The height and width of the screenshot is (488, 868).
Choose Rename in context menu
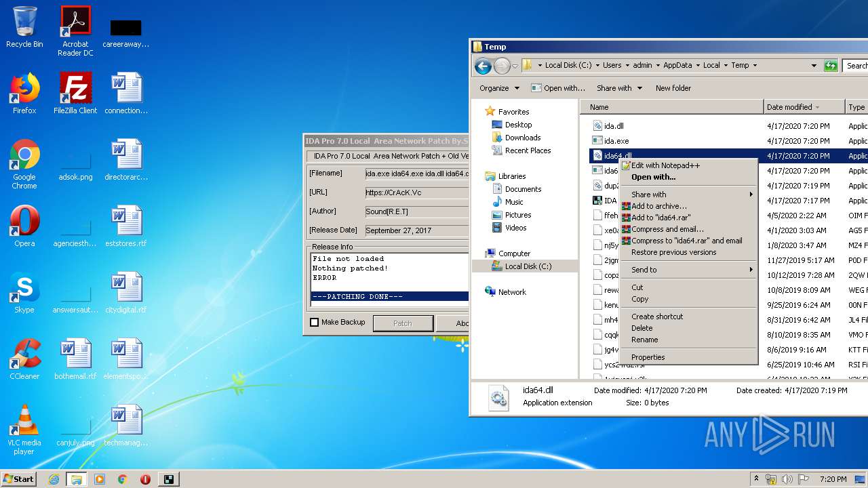tap(688, 340)
